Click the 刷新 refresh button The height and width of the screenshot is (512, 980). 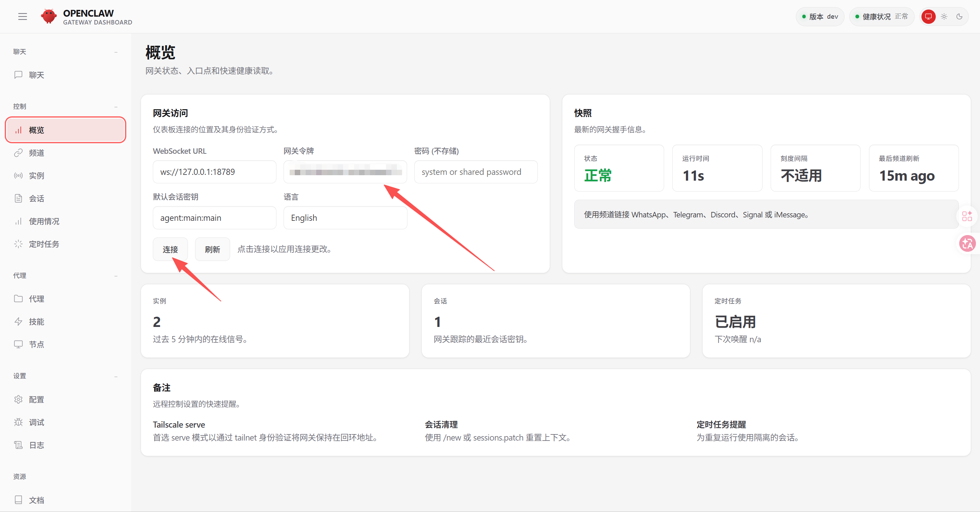click(212, 249)
